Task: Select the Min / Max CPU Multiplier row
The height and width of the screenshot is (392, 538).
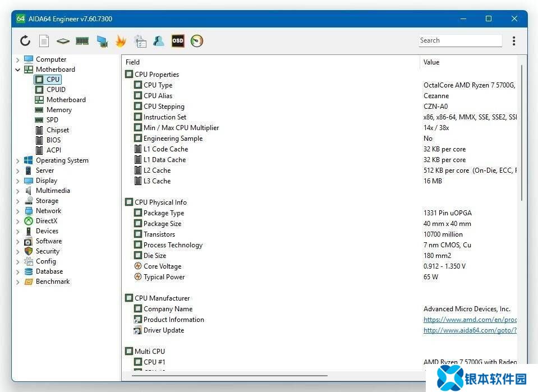Action: (321, 128)
